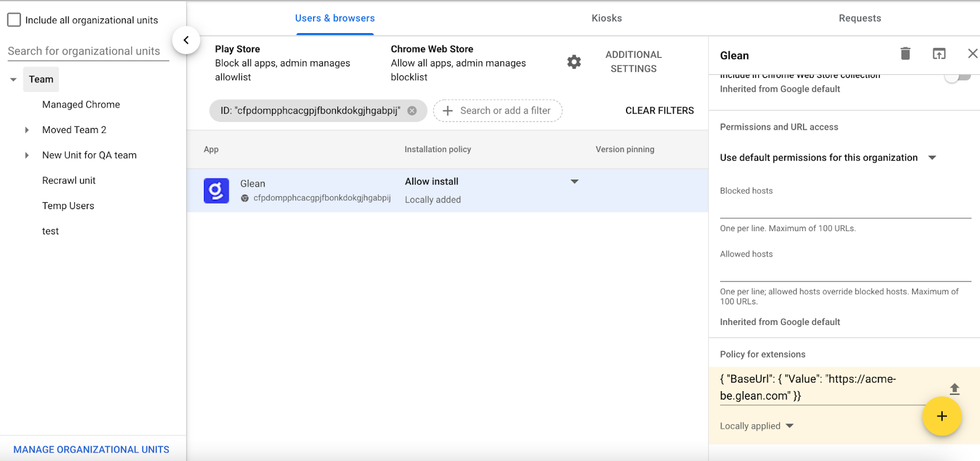
Task: Click Manage Organizational Units link
Action: pyautogui.click(x=91, y=449)
